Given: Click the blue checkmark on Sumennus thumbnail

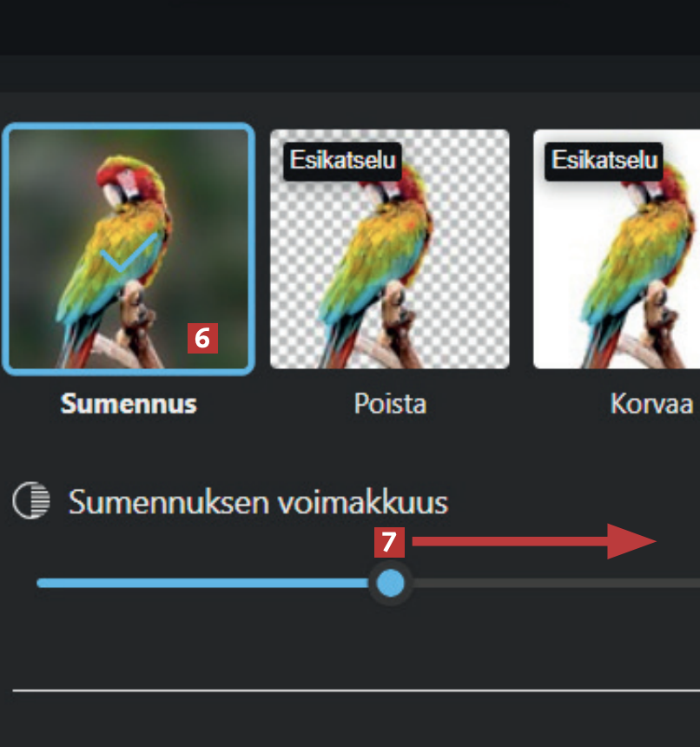Looking at the screenshot, I should 129,253.
